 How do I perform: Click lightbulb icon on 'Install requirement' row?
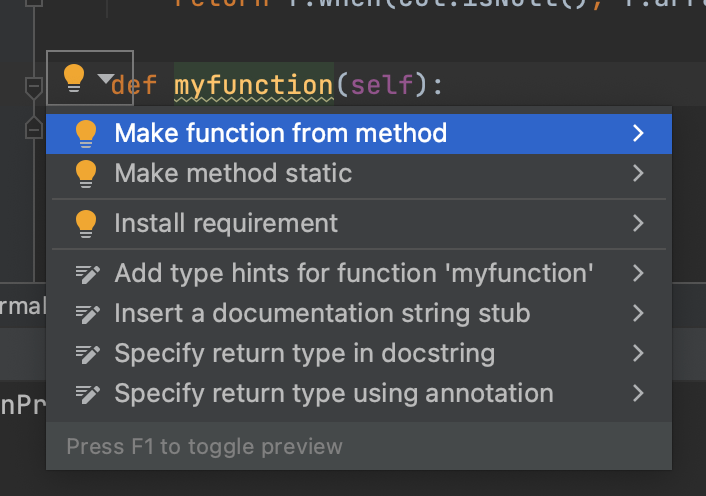(x=86, y=223)
